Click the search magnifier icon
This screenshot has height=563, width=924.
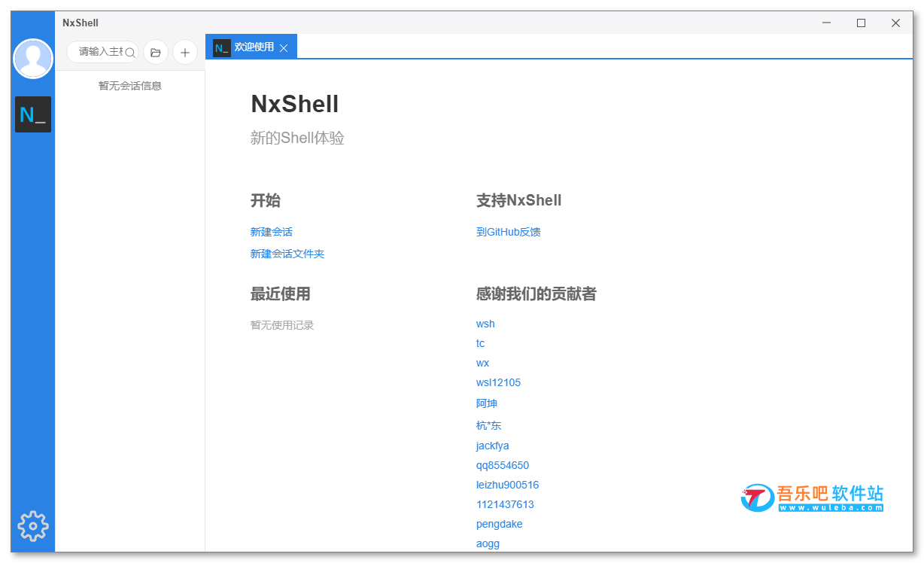click(x=129, y=53)
